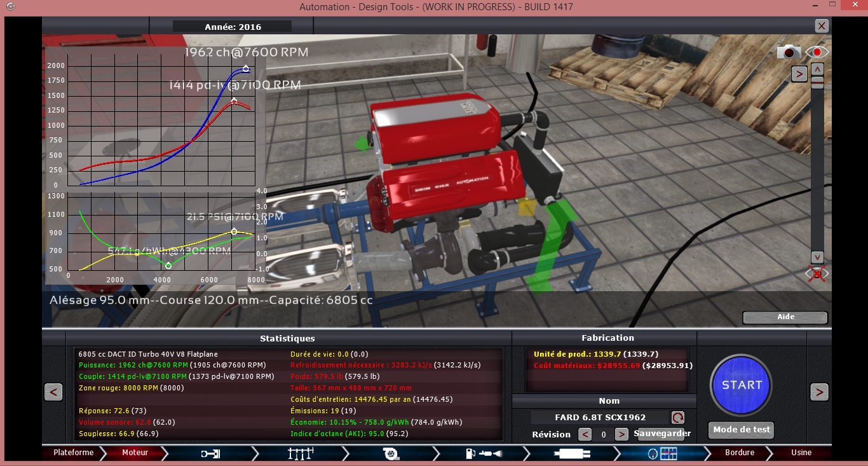This screenshot has width=868, height=466.
Task: Go to next page with right arrow
Action: [820, 392]
